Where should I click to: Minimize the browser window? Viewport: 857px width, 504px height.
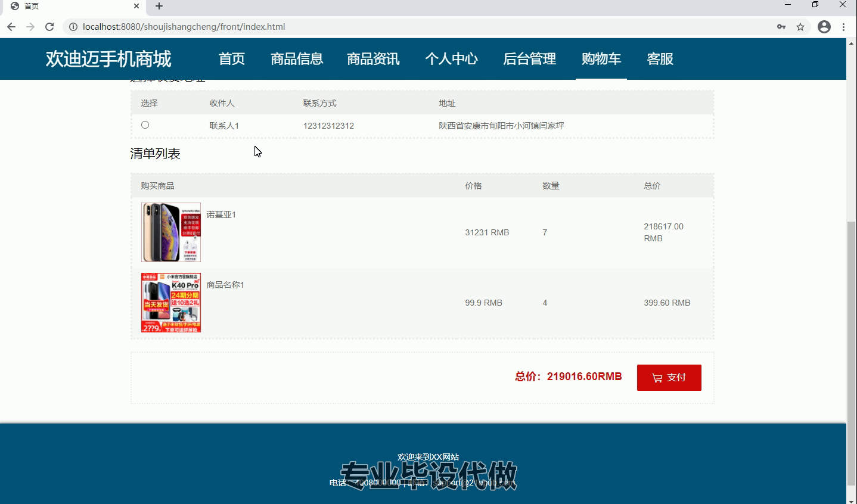[788, 5]
